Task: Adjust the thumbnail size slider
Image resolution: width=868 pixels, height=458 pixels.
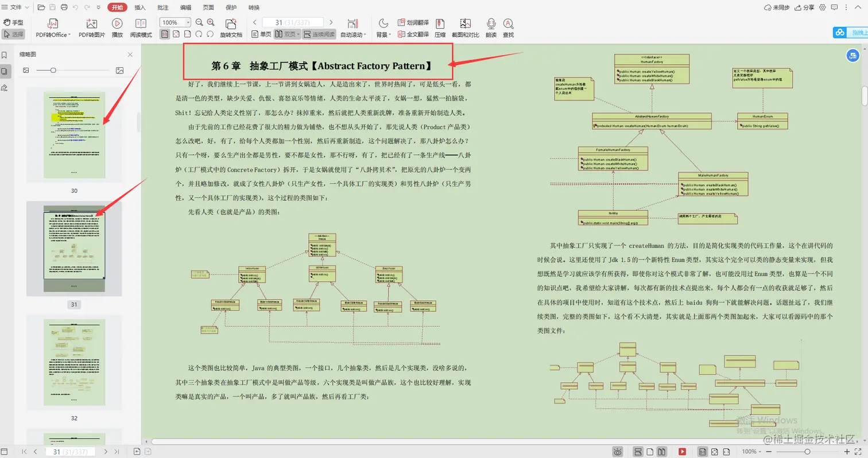Action: click(53, 70)
